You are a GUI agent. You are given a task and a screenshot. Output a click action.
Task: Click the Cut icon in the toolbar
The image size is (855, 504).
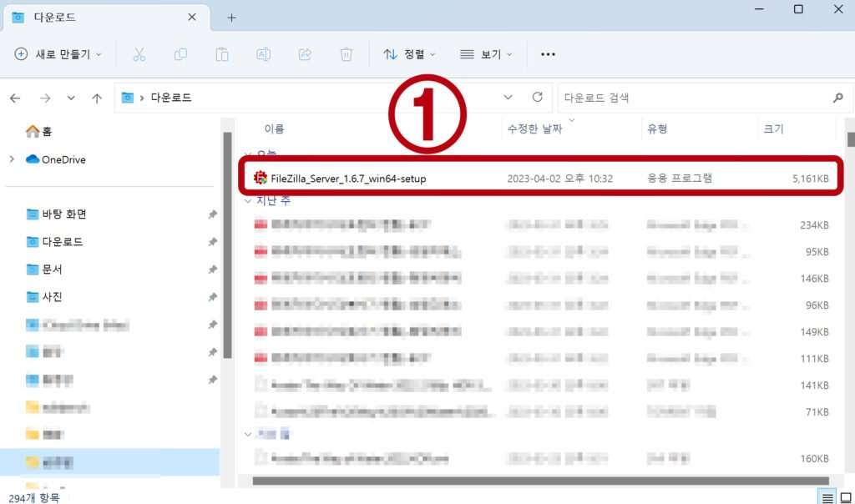(139, 54)
